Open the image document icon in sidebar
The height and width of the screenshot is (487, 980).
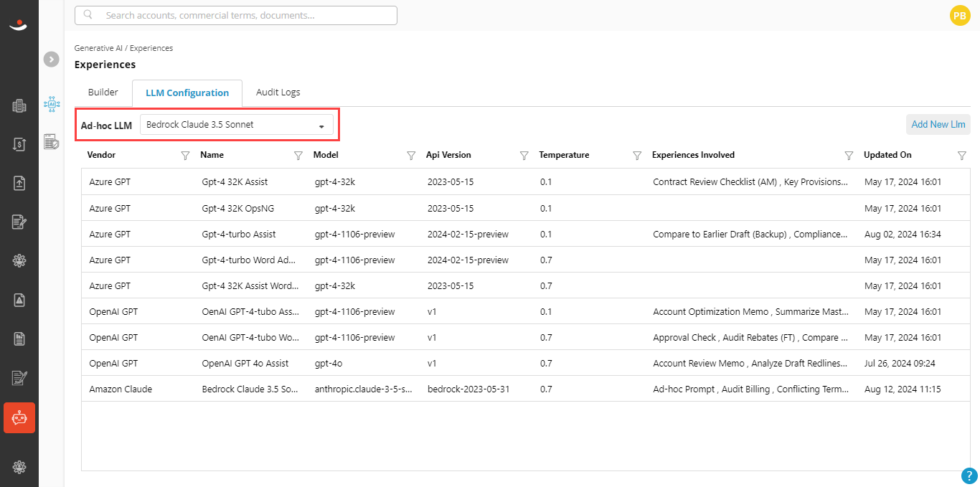(19, 300)
